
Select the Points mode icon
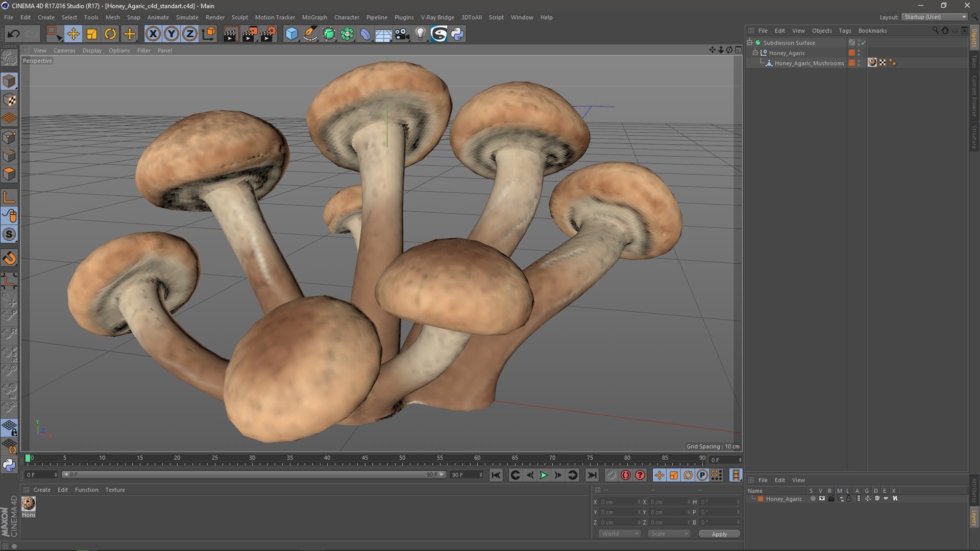tap(9, 137)
